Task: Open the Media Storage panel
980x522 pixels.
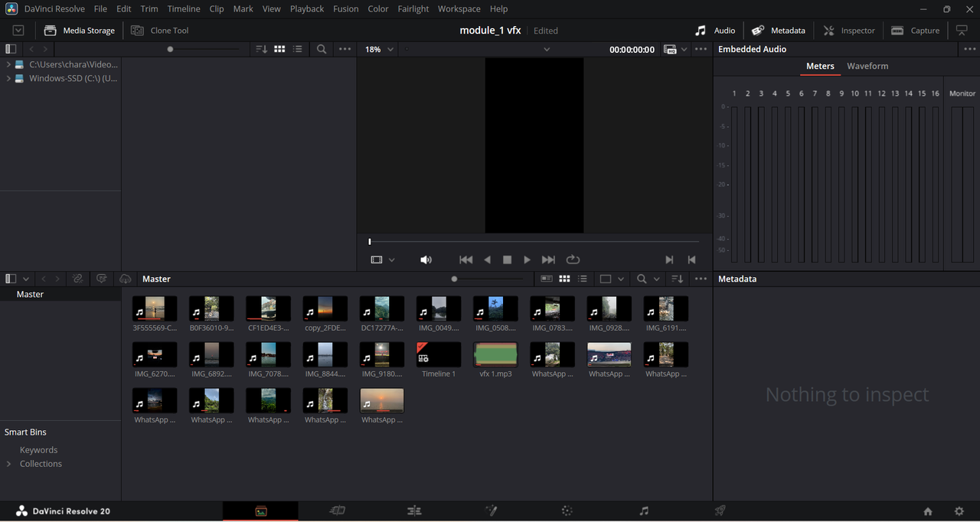Action: click(80, 31)
